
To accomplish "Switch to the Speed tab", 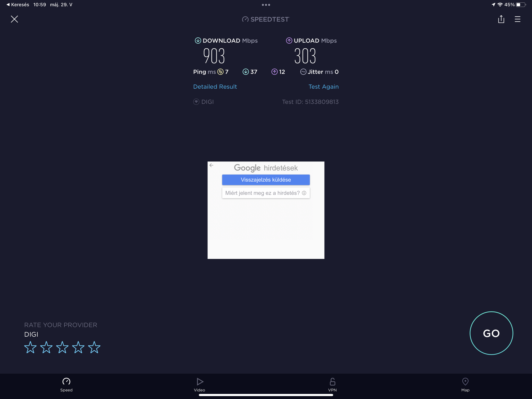I will [x=66, y=385].
